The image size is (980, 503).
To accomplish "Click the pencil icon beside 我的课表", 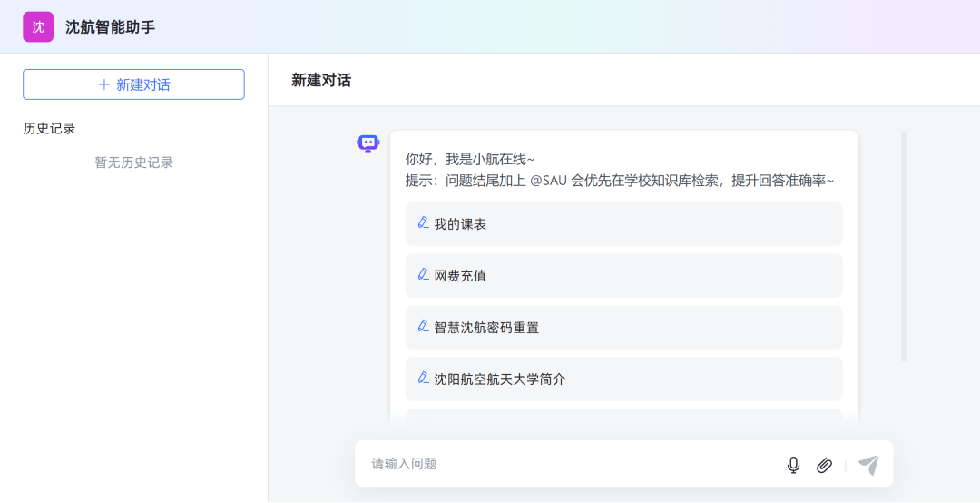I will (423, 222).
